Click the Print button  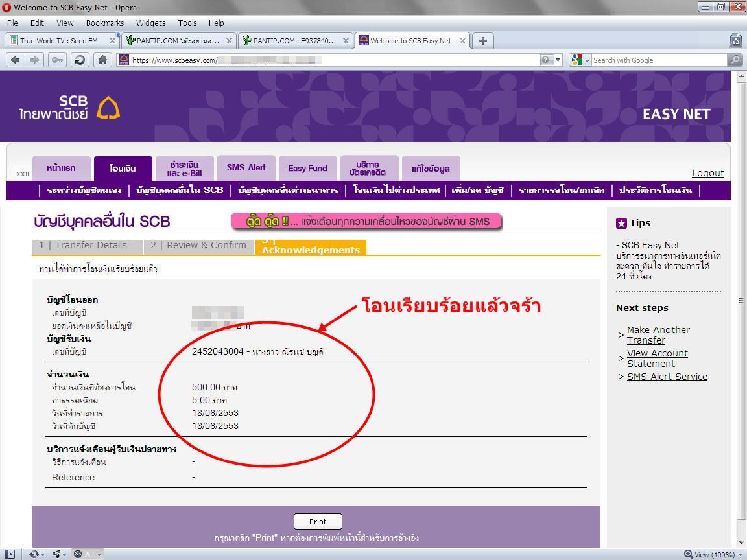[318, 521]
